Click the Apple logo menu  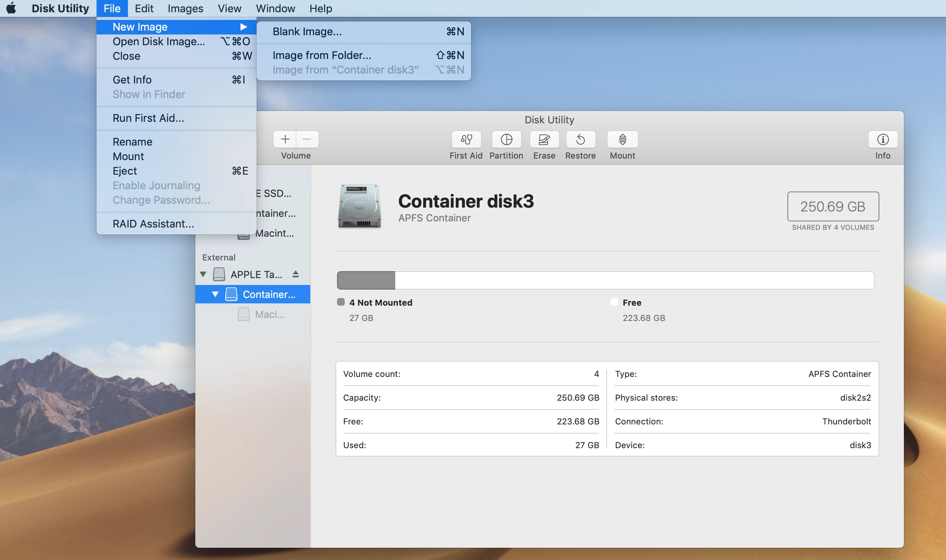(x=11, y=8)
